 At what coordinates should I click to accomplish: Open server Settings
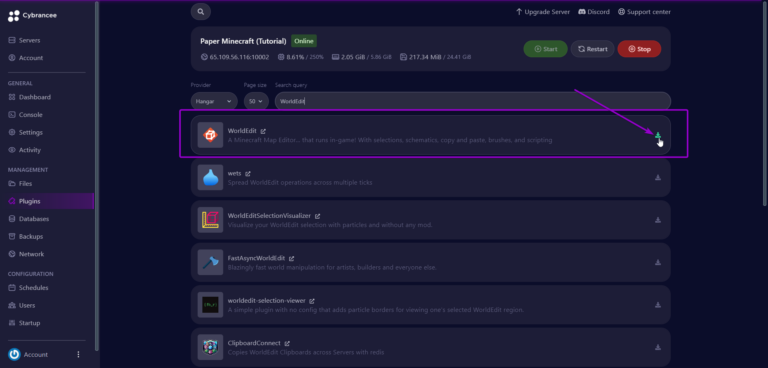(x=25, y=132)
